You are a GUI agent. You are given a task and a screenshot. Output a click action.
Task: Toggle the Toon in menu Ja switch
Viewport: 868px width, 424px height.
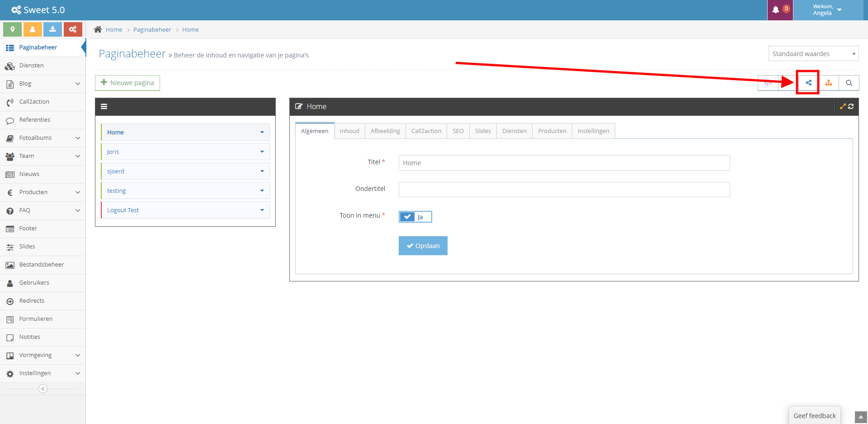point(415,217)
